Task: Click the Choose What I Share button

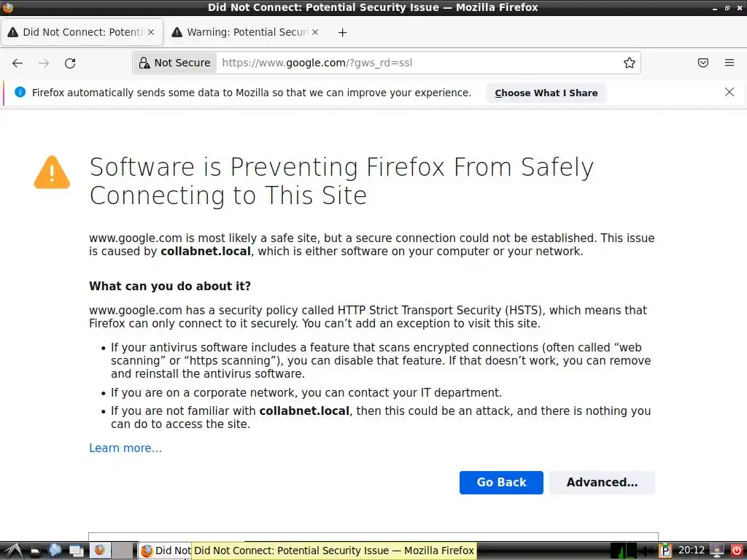Action: (x=546, y=93)
